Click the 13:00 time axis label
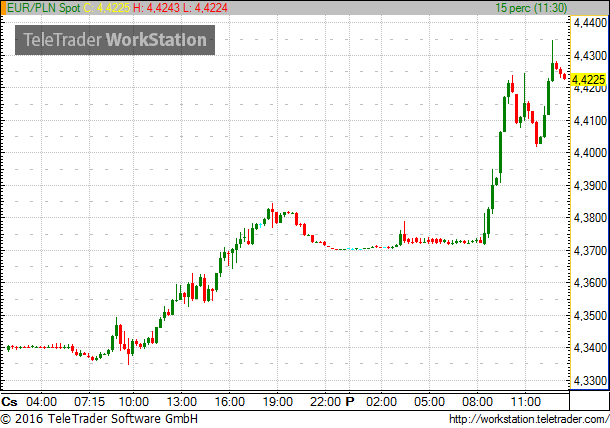This screenshot has height=428, width=610. (x=182, y=402)
